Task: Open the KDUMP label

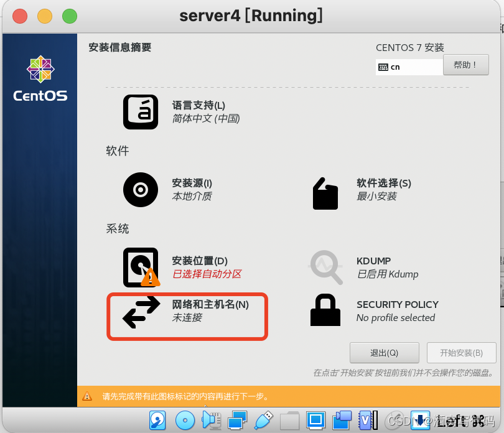Action: pyautogui.click(x=373, y=261)
